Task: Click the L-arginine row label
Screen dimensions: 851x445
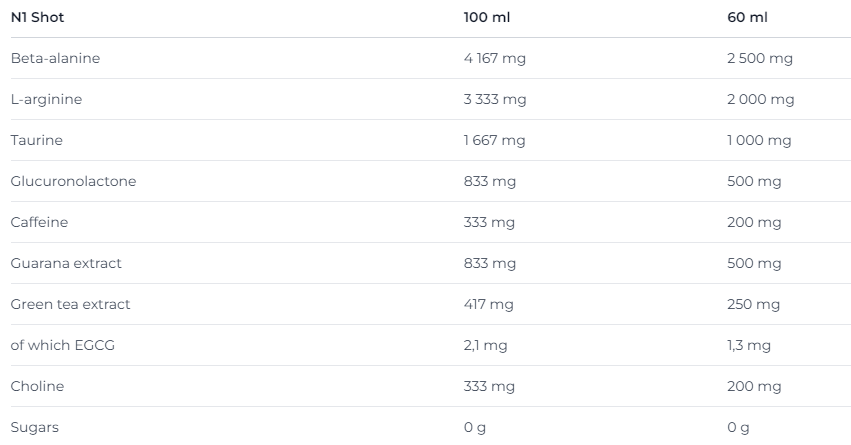Action: click(x=46, y=99)
